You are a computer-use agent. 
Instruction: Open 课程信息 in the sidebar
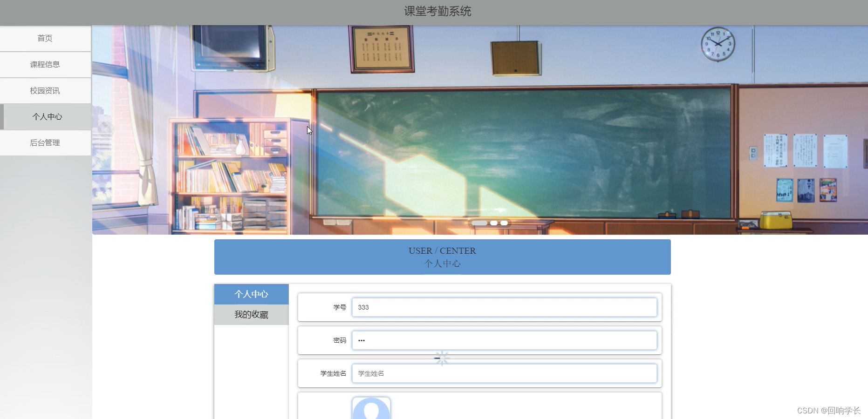coord(45,64)
